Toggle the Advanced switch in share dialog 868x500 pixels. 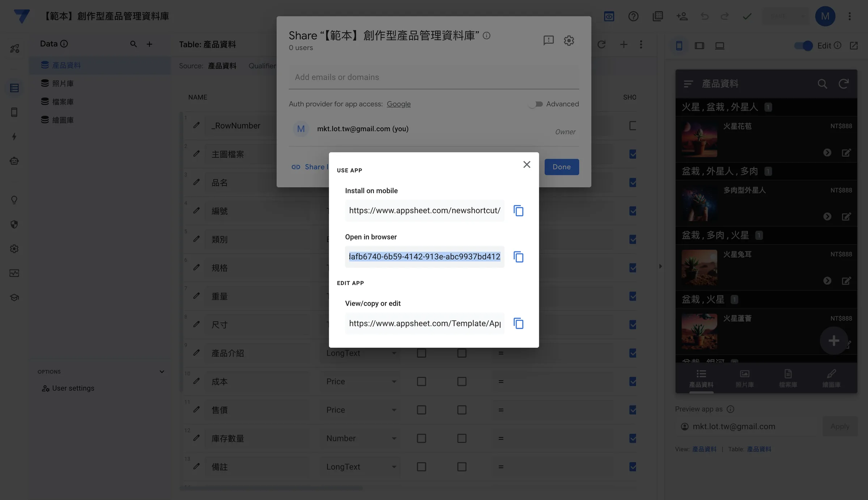tap(536, 104)
